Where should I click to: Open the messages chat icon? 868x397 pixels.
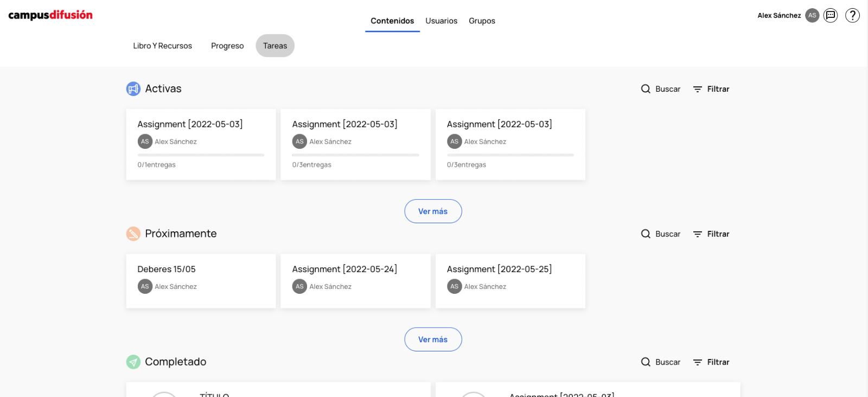(x=831, y=15)
